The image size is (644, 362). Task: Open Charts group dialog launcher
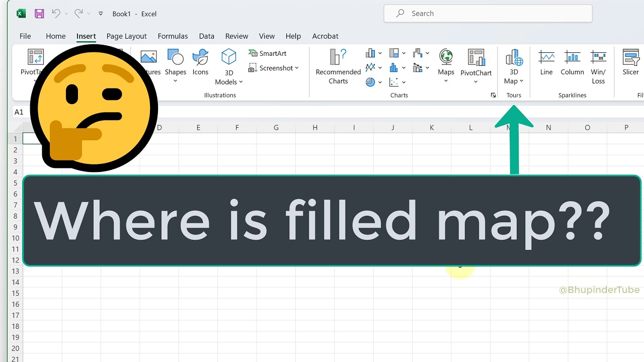pyautogui.click(x=493, y=95)
